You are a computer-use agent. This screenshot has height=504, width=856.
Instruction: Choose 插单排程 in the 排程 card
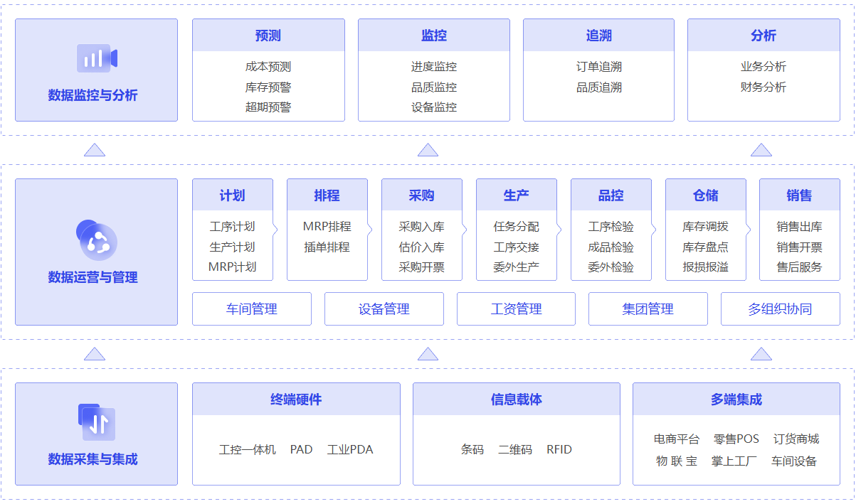[327, 247]
